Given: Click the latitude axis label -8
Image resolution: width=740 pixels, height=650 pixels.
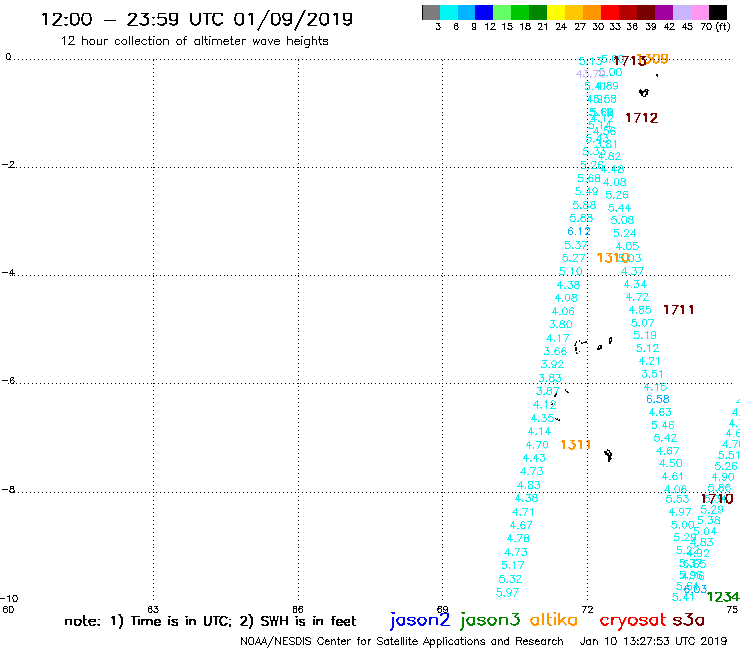Looking at the screenshot, I should [8, 490].
